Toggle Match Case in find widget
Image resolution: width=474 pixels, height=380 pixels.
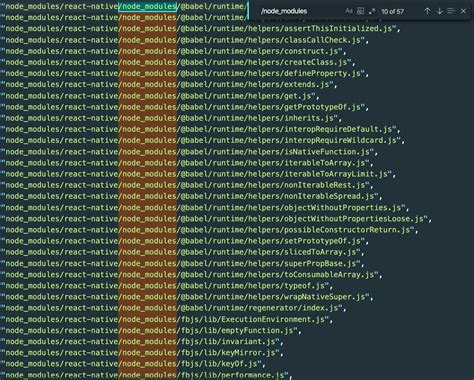(x=349, y=11)
